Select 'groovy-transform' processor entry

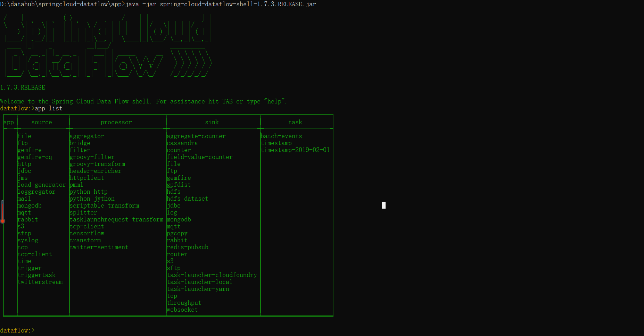[x=97, y=164]
